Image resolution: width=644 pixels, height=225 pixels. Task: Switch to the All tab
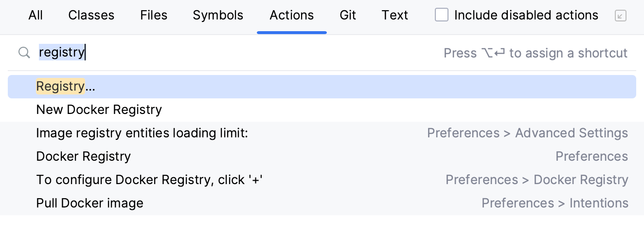point(36,16)
